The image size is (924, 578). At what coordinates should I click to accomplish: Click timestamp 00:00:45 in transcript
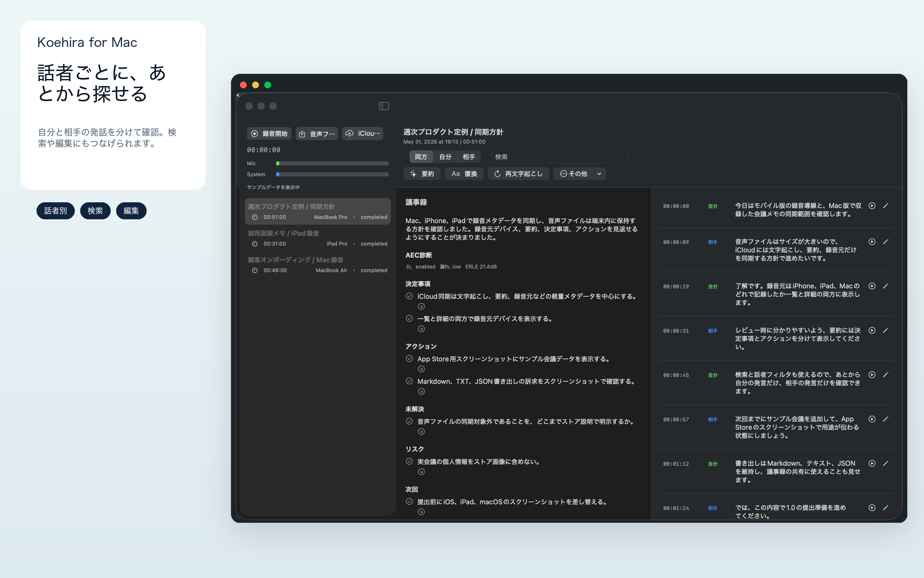[x=676, y=375]
